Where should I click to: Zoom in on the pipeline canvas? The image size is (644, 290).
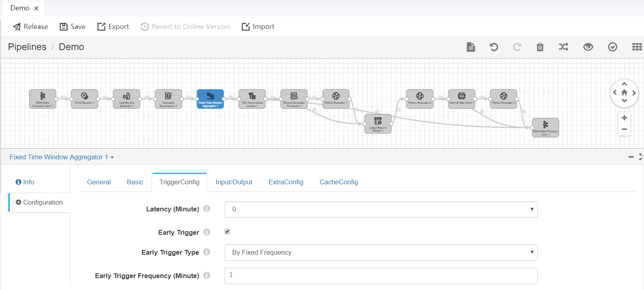[x=624, y=118]
